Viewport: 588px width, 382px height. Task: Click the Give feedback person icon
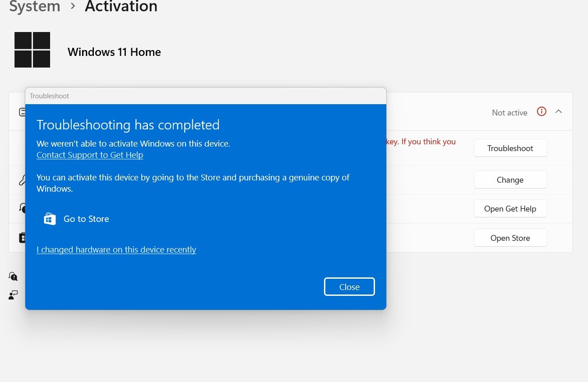(x=13, y=295)
